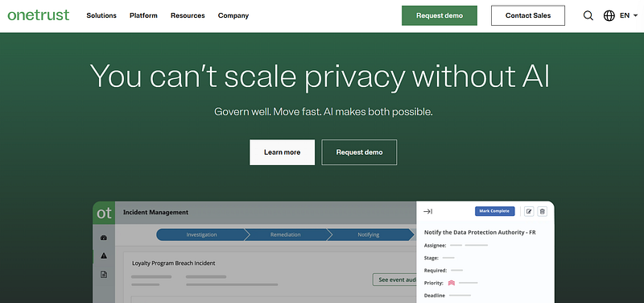Open the Solutions menu
This screenshot has width=644, height=303.
click(101, 15)
